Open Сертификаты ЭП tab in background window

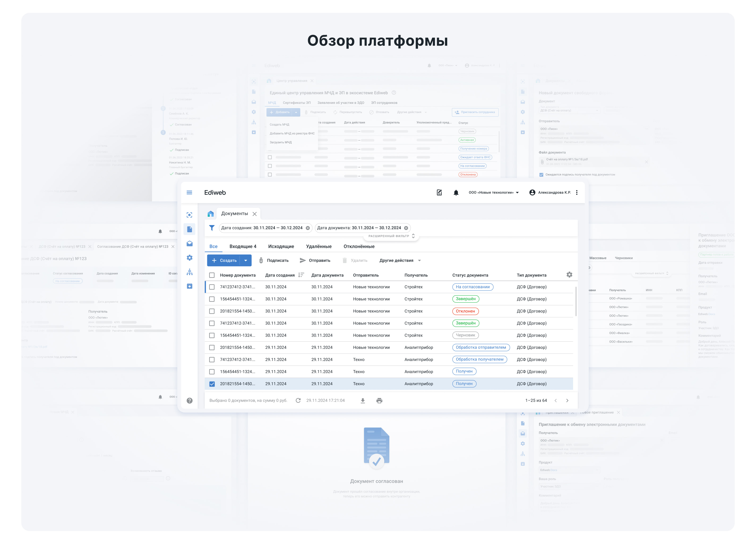coord(297,103)
